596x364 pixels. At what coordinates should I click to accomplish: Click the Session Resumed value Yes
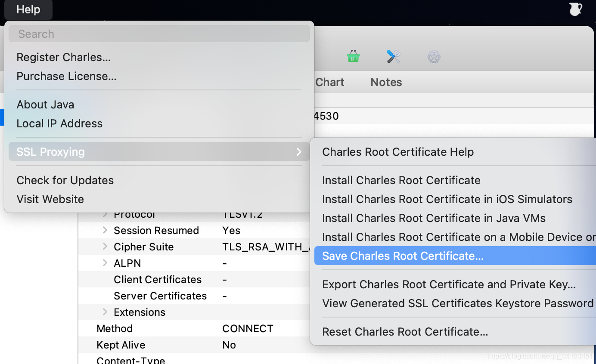pyautogui.click(x=231, y=231)
